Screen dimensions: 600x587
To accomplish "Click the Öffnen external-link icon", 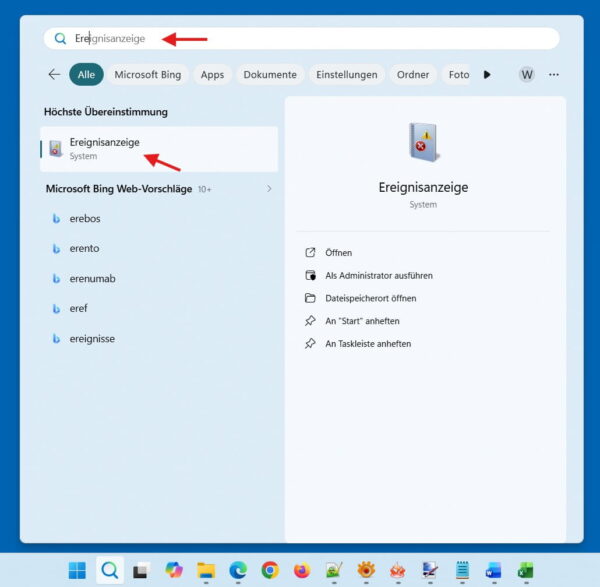I will [x=310, y=253].
